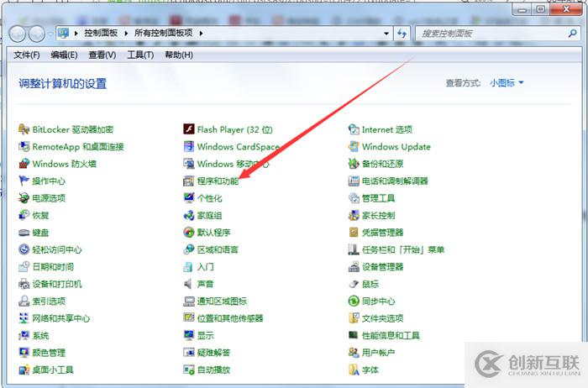Click the Back navigation button
Image resolution: width=588 pixels, height=388 pixels.
[18, 34]
